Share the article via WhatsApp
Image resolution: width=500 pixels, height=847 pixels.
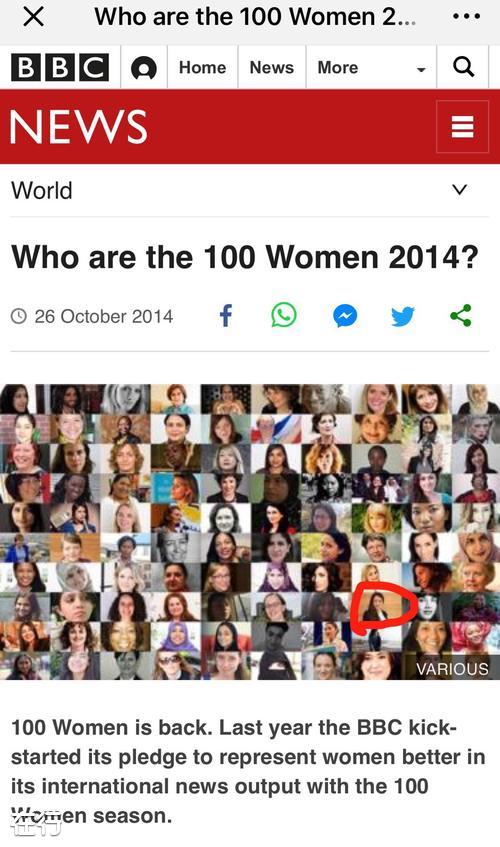tap(284, 315)
